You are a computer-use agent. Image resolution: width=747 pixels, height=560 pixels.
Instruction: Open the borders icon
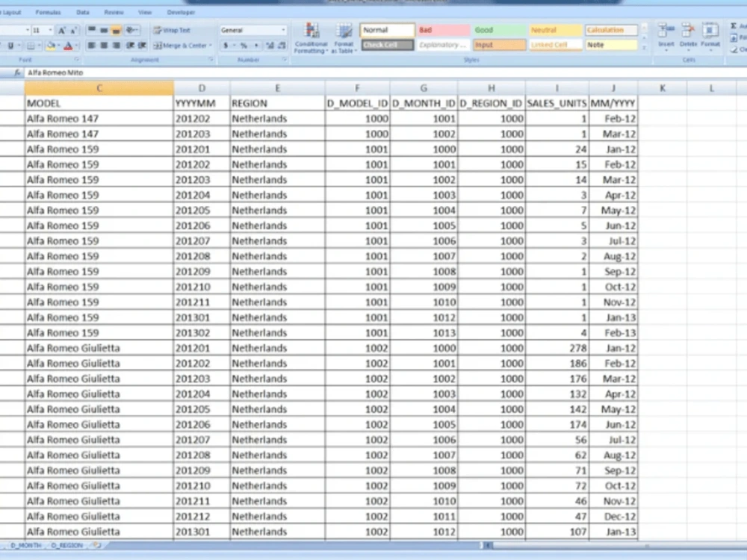click(x=31, y=46)
